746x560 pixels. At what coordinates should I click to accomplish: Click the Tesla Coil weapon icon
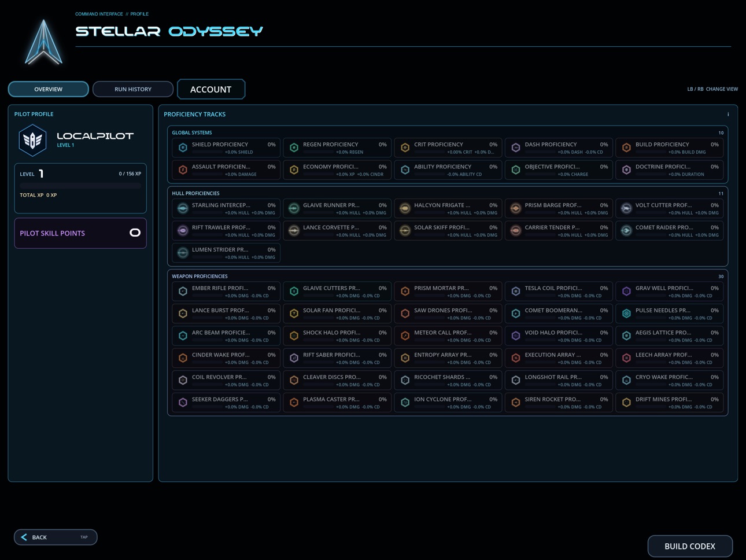tap(516, 291)
